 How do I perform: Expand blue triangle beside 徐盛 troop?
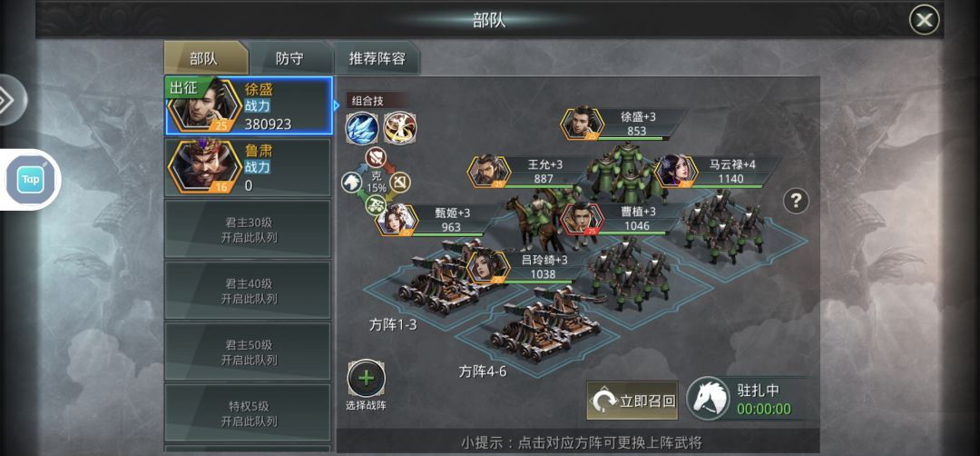337,105
